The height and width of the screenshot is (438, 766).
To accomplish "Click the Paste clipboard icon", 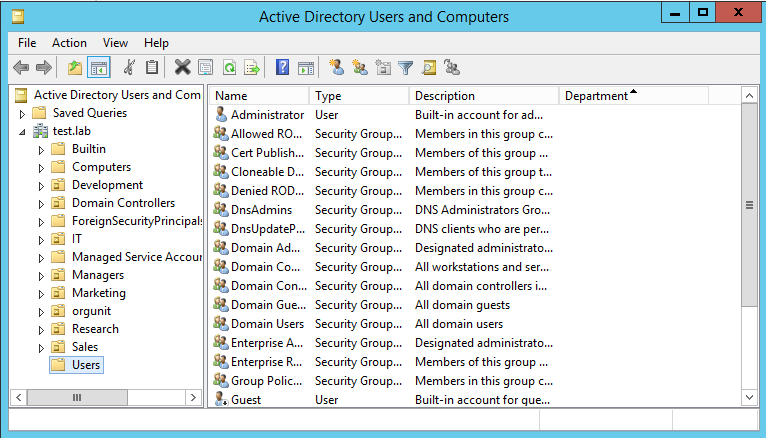I will coord(152,67).
